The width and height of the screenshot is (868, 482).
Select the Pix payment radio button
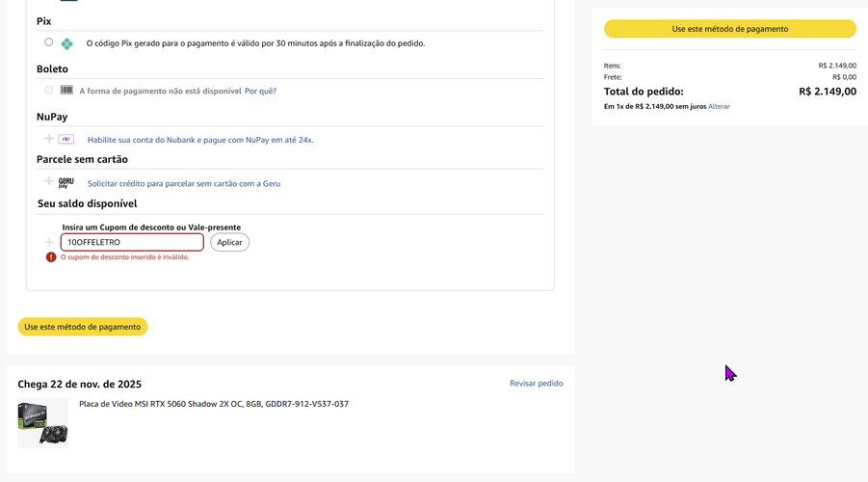[49, 42]
